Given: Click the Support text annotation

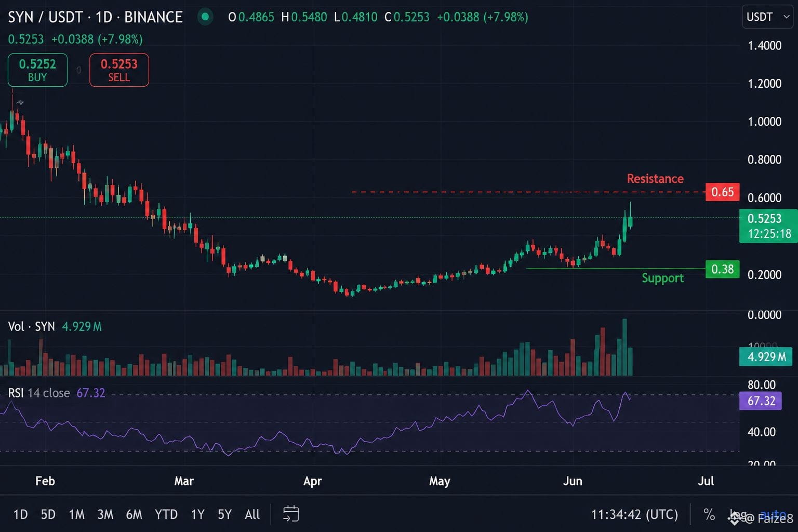Looking at the screenshot, I should tap(662, 278).
